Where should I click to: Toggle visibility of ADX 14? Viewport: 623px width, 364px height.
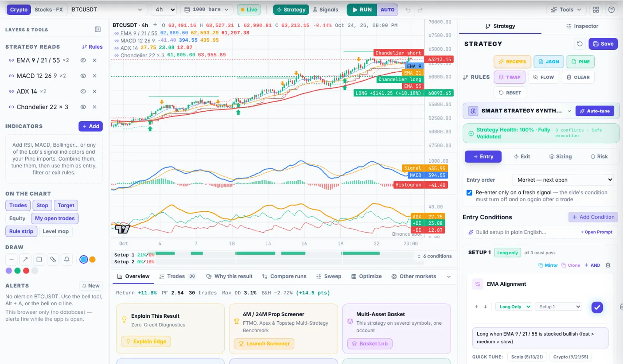click(x=83, y=91)
